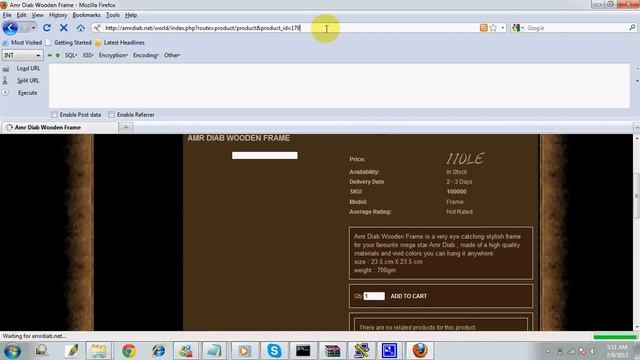
Task: Expand the SQL menu in HackBar
Action: pyautogui.click(x=71, y=55)
